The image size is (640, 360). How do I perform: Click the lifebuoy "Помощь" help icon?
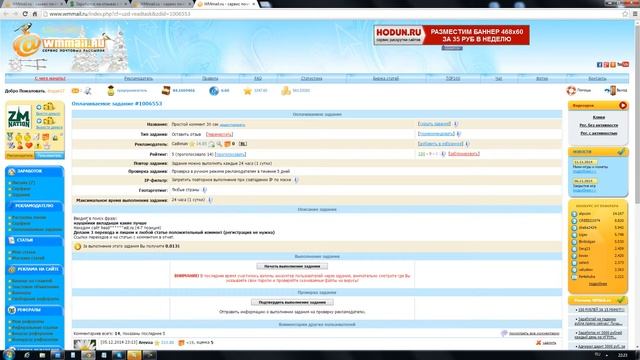point(571,90)
